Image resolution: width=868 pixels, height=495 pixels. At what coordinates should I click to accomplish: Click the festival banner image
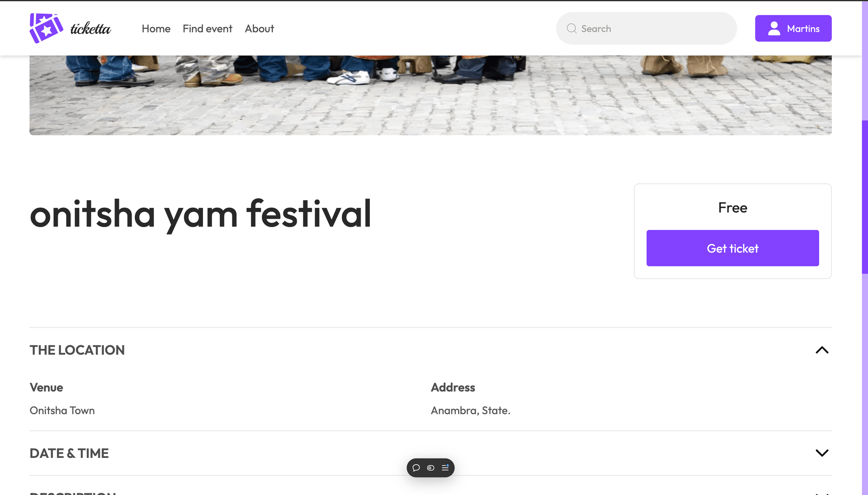[x=430, y=95]
